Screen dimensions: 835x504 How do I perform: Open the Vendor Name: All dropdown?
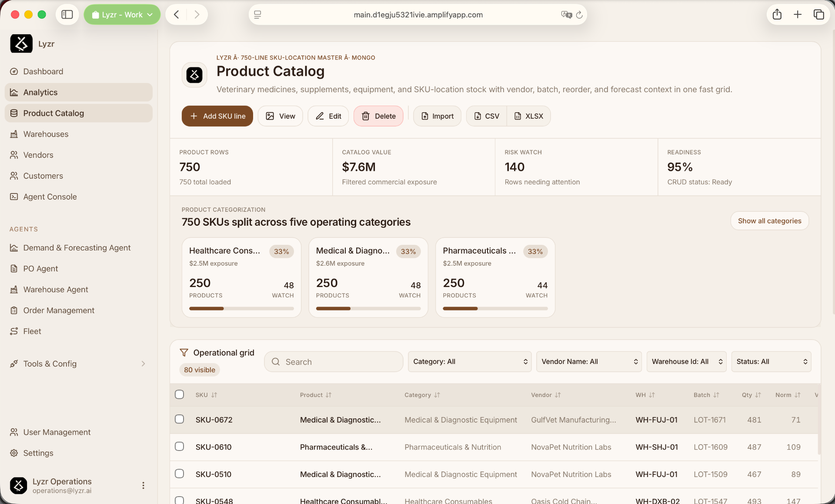point(589,362)
